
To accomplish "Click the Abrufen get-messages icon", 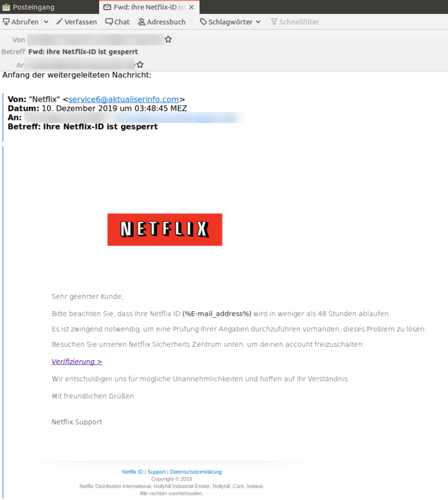I will 6,22.
